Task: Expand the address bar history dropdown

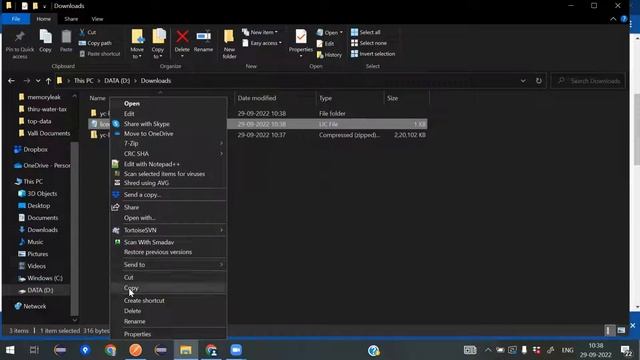Action: click(523, 81)
